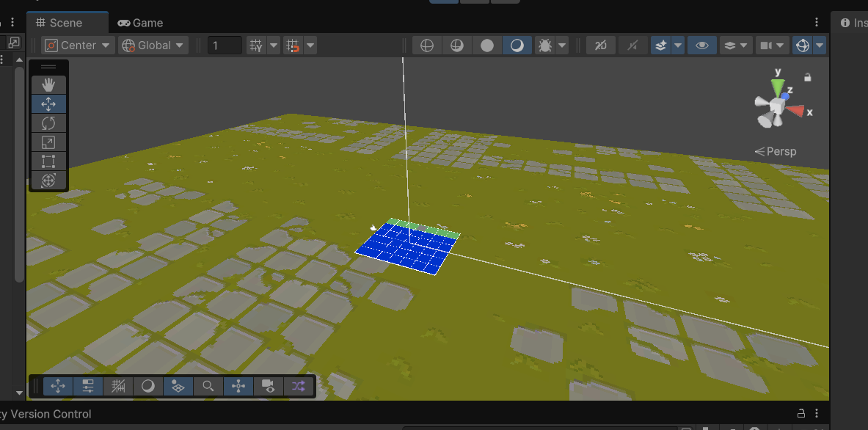Toggle scene visibility with the eye icon
This screenshot has width=868, height=430.
[701, 45]
